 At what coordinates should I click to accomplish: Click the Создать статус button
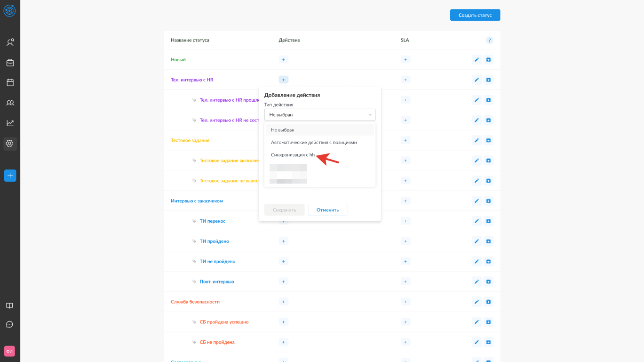pos(475,15)
